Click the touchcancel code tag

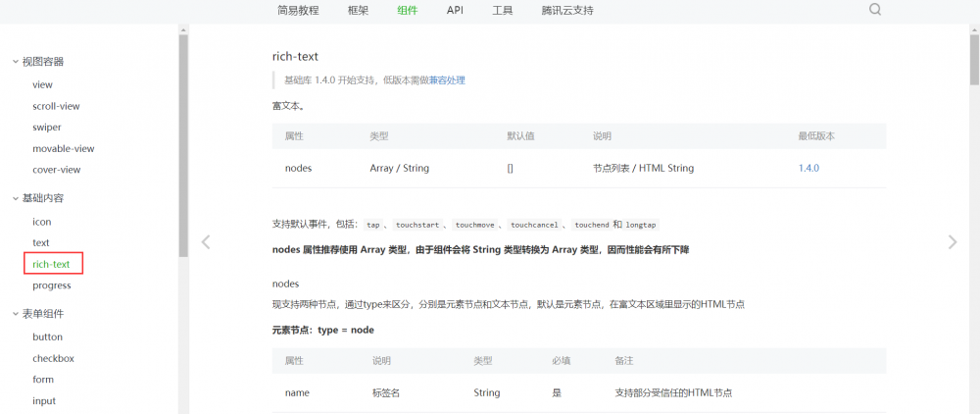coord(533,225)
